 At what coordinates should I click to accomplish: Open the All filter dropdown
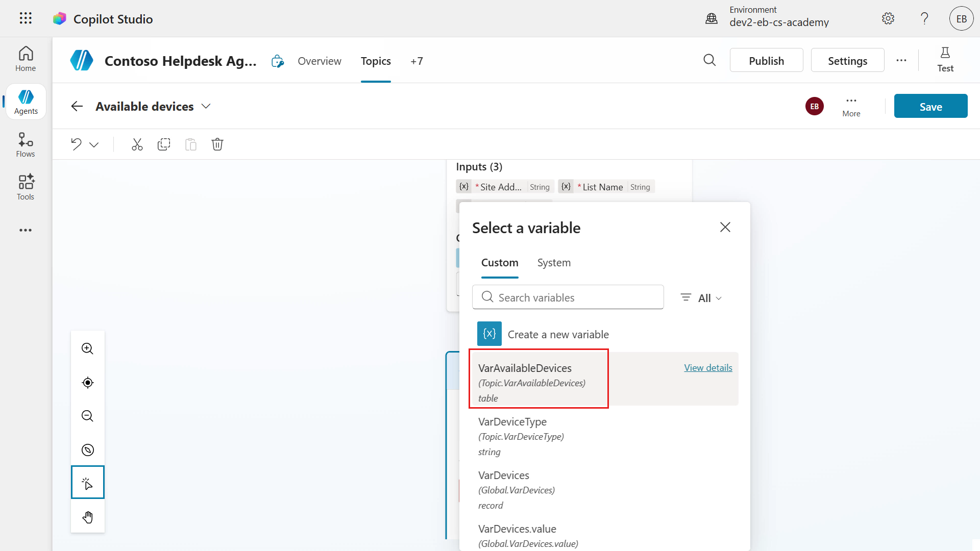[x=702, y=298]
